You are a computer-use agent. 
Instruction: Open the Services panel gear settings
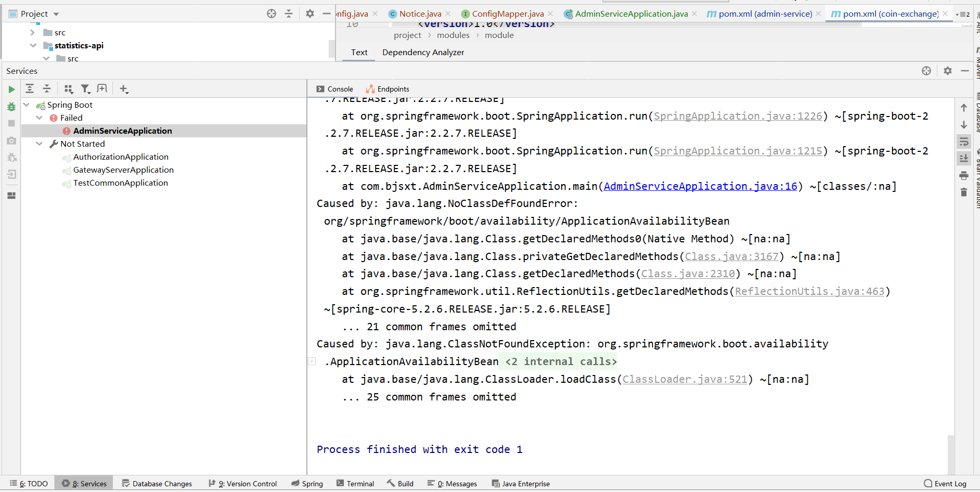[x=948, y=71]
